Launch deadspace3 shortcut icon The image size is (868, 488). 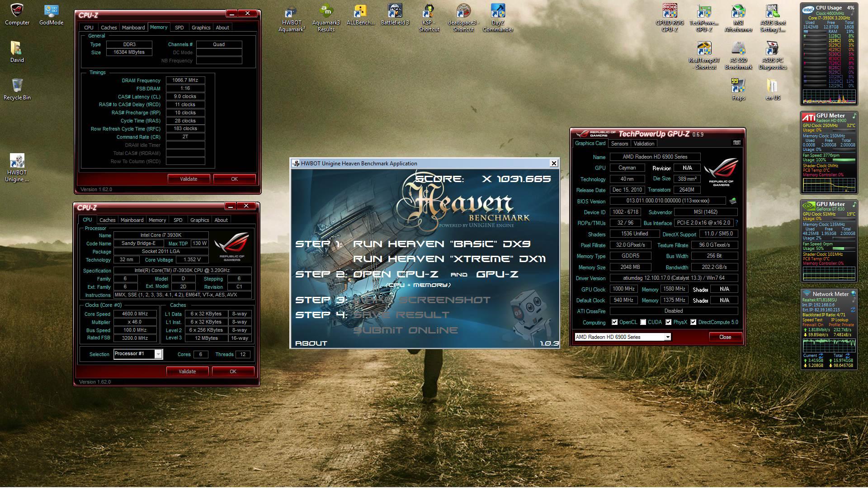pos(463,18)
